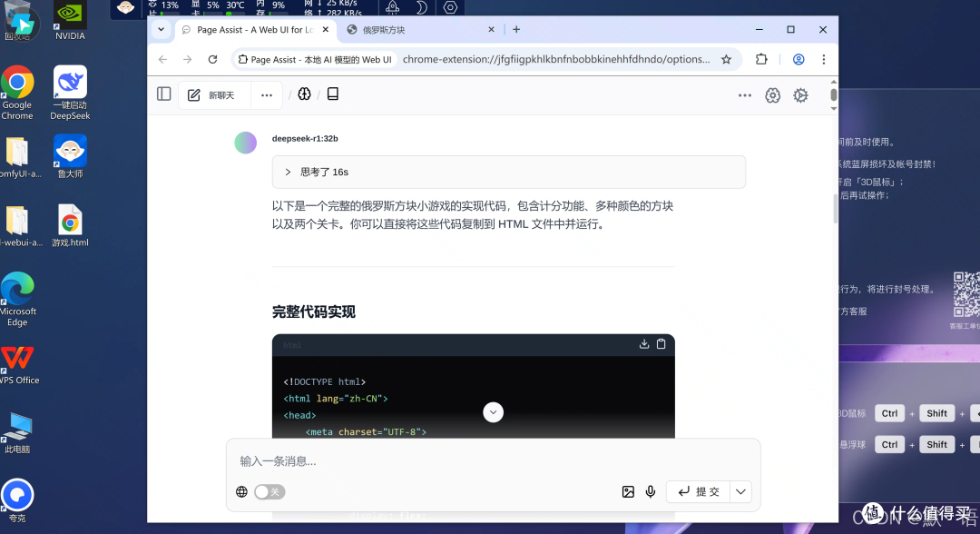This screenshot has height=534, width=980.
Task: Open Chrome extensions puzzle icon
Action: pyautogui.click(x=761, y=59)
